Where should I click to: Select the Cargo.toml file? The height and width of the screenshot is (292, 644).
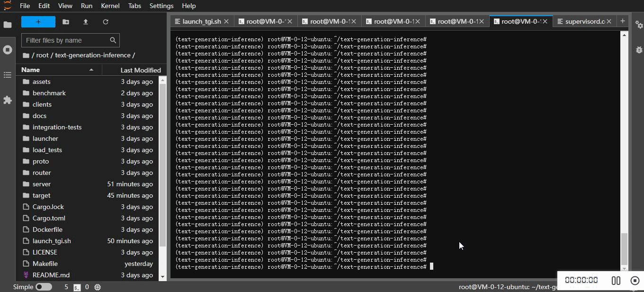click(87, 218)
